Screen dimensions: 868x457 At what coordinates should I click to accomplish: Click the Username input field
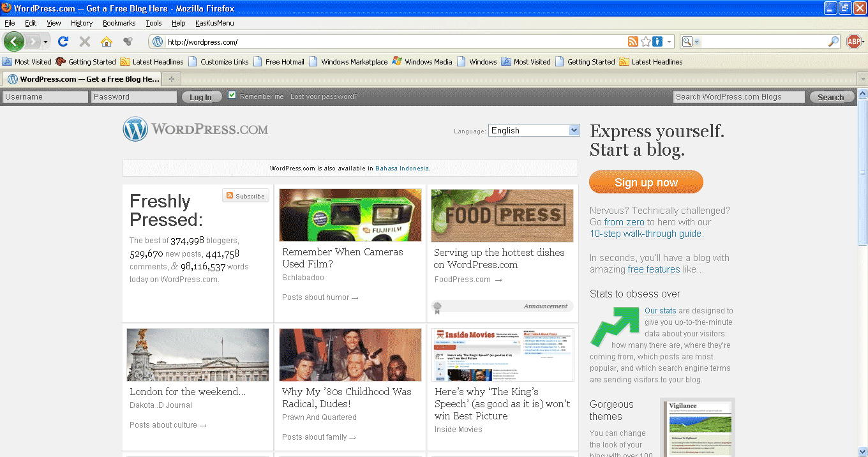pyautogui.click(x=45, y=97)
